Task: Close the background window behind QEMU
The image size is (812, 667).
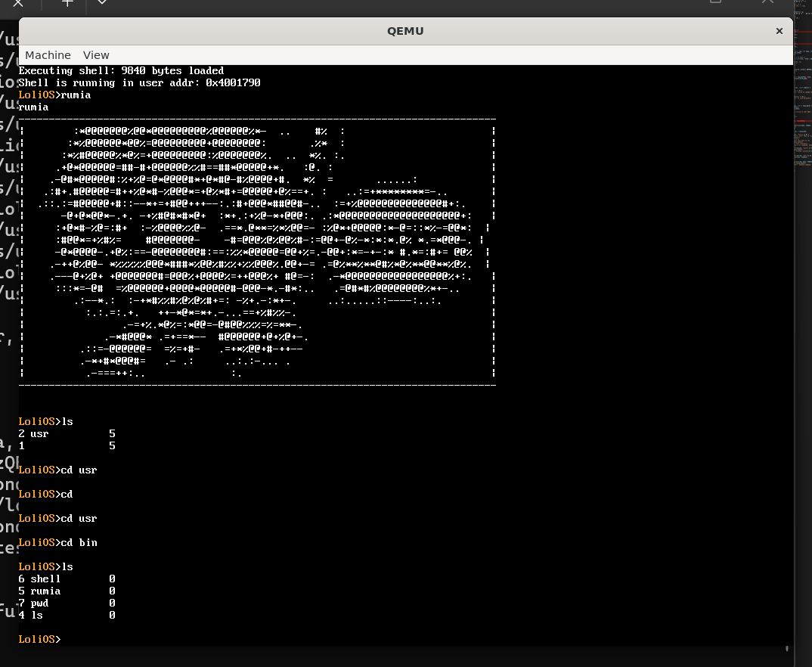Action: click(767, 2)
